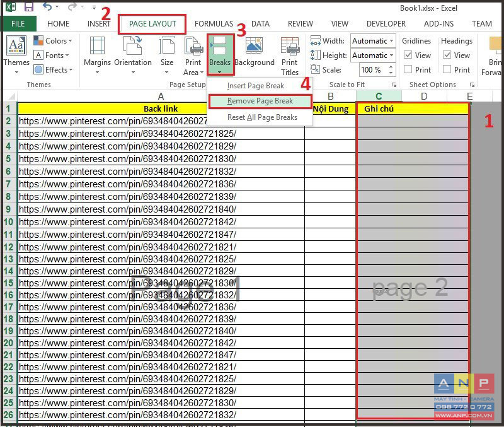The height and width of the screenshot is (427, 504).
Task: Click the Scale percentage field
Action: (x=372, y=69)
